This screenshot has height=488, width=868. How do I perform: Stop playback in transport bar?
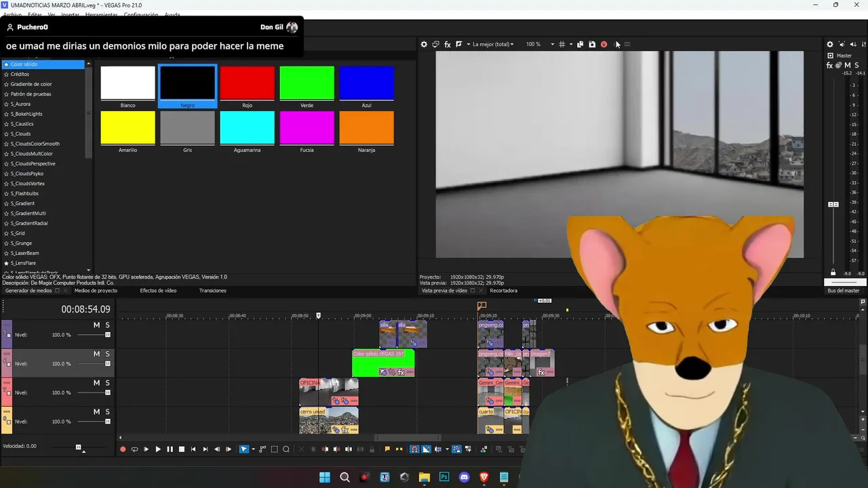181,449
